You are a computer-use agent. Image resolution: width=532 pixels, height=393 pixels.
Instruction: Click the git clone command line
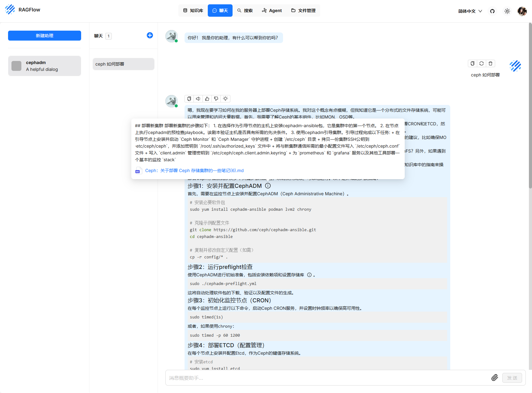tap(253, 230)
